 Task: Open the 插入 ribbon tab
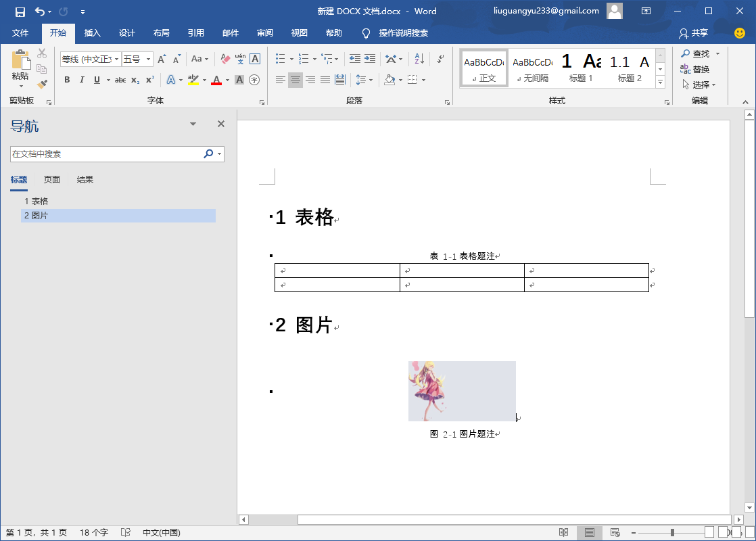click(x=92, y=33)
